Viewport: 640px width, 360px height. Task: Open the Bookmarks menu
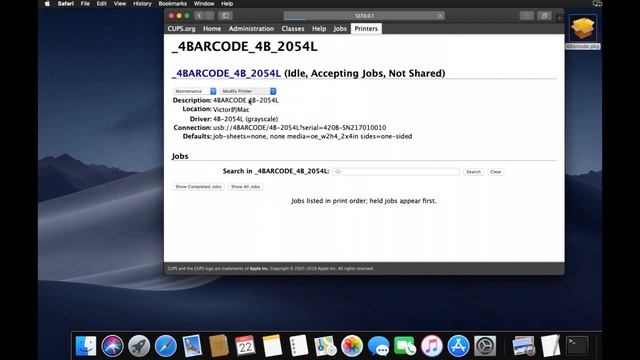coord(172,4)
